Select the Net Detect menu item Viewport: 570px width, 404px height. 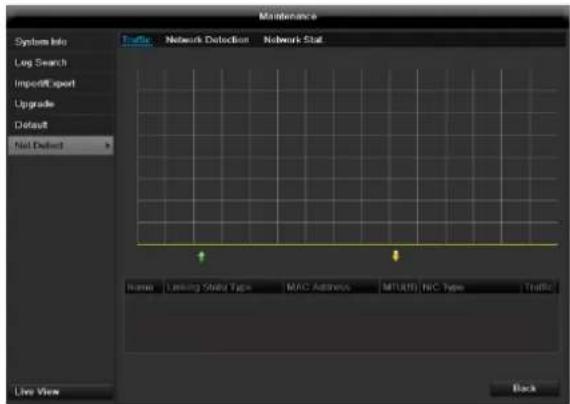tap(60, 145)
